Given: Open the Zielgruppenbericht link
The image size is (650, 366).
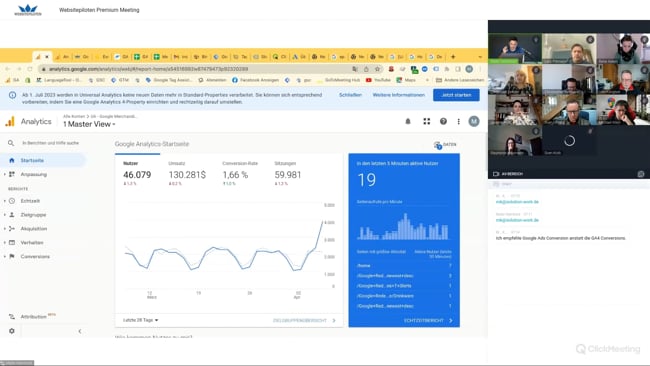Looking at the screenshot, I should tap(304, 320).
